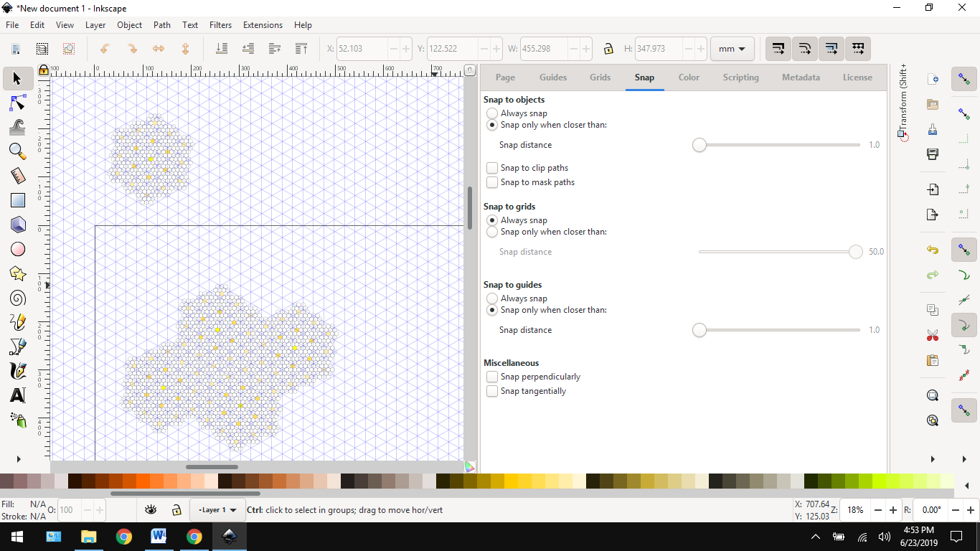The image size is (980, 551).
Task: Click Flip vertically icon
Action: point(185,49)
